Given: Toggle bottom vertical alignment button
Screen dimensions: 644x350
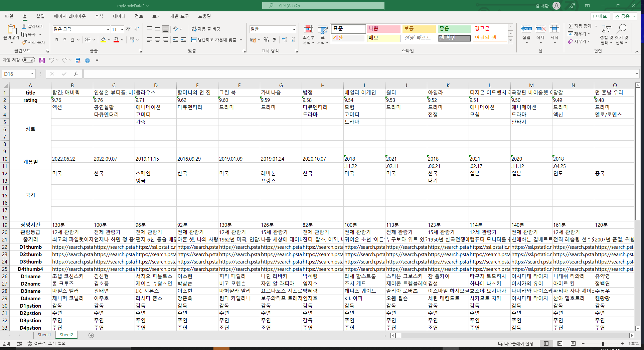Looking at the screenshot, I should 165,29.
